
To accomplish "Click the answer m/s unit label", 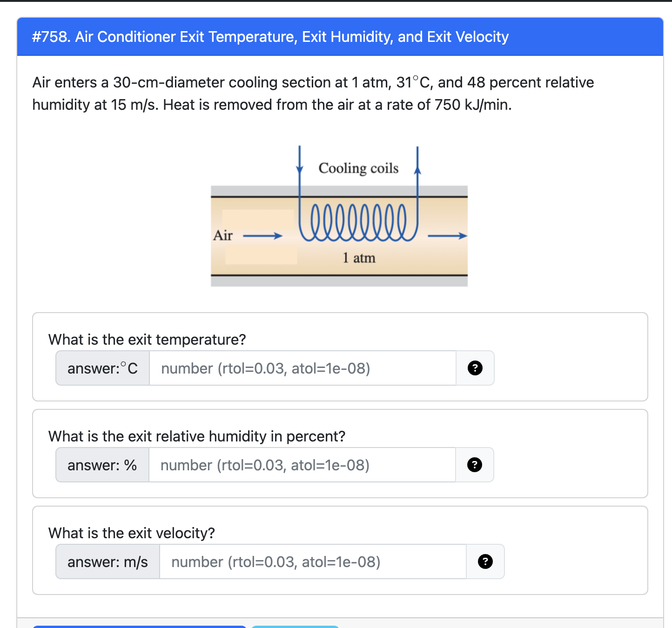I will click(107, 561).
